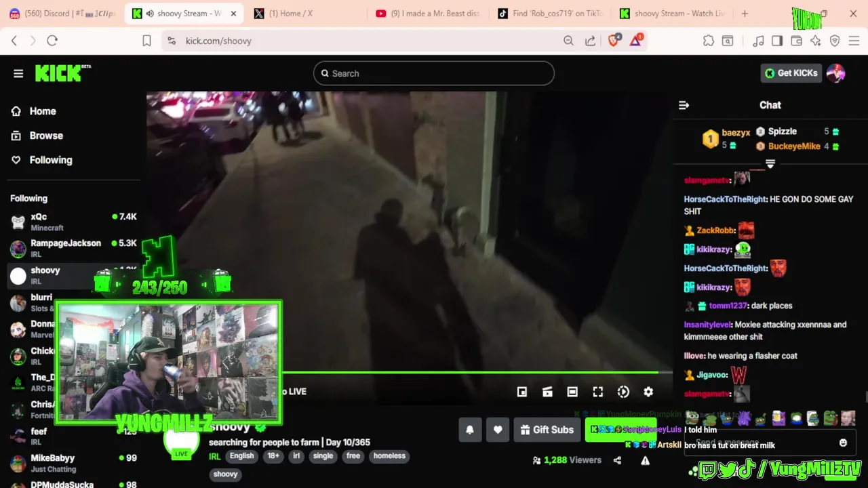Report the stream with the warning icon
The width and height of the screenshot is (868, 488).
point(646,460)
